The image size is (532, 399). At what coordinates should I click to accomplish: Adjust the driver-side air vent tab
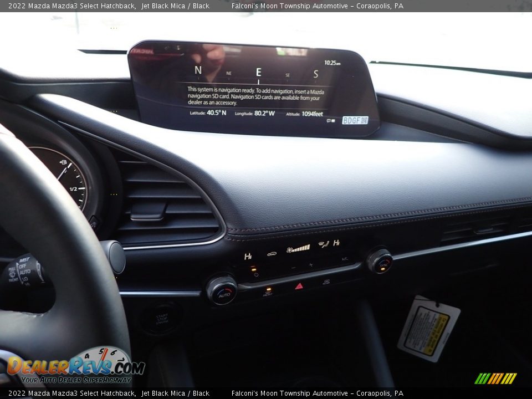click(x=149, y=211)
